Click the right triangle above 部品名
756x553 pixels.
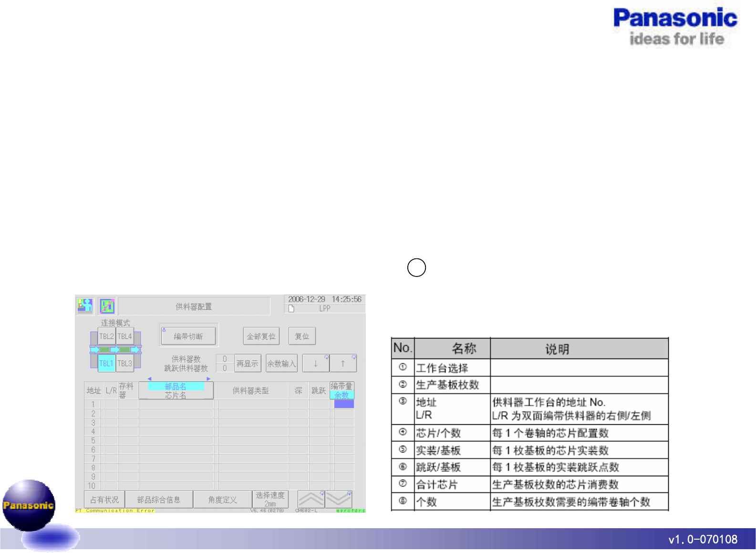(208, 379)
